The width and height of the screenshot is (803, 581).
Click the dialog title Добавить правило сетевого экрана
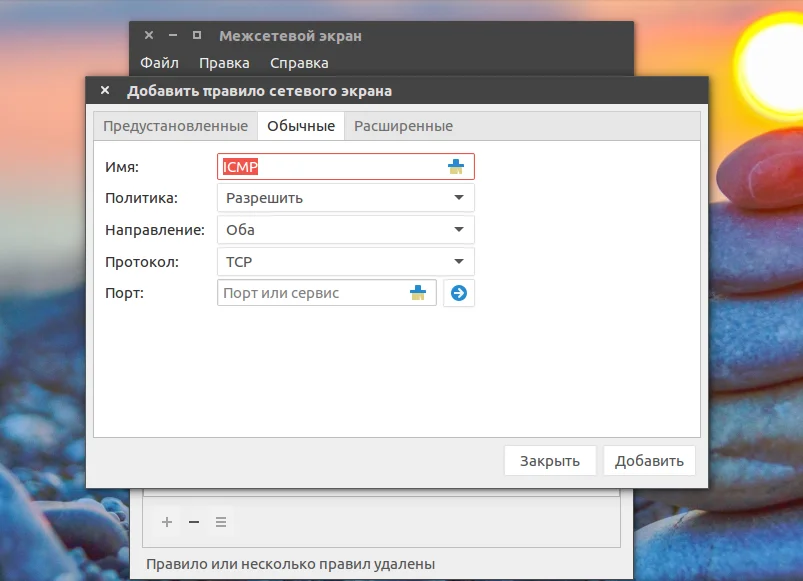(259, 91)
